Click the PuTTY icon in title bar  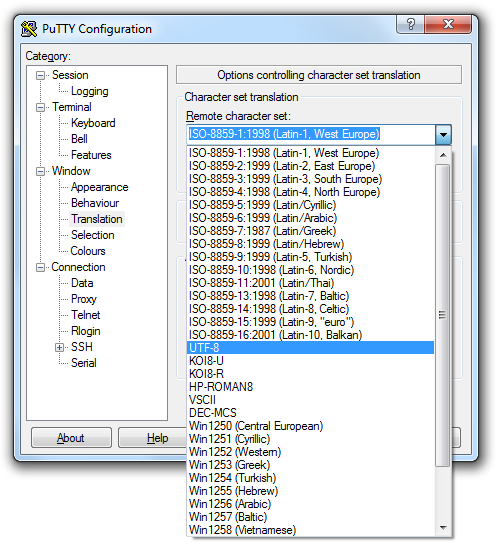coord(29,29)
